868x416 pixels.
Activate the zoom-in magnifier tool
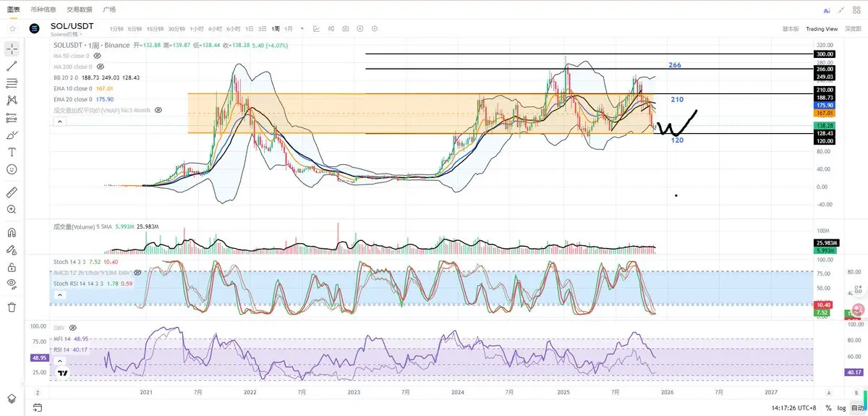point(12,210)
